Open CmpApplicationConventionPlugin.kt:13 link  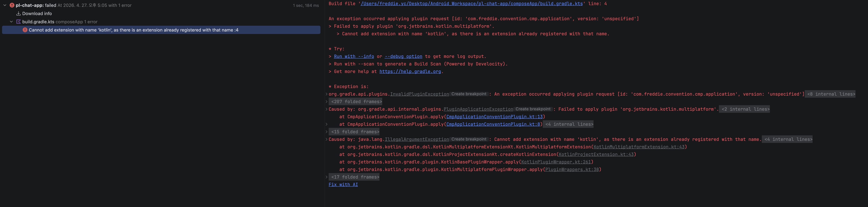(x=494, y=117)
